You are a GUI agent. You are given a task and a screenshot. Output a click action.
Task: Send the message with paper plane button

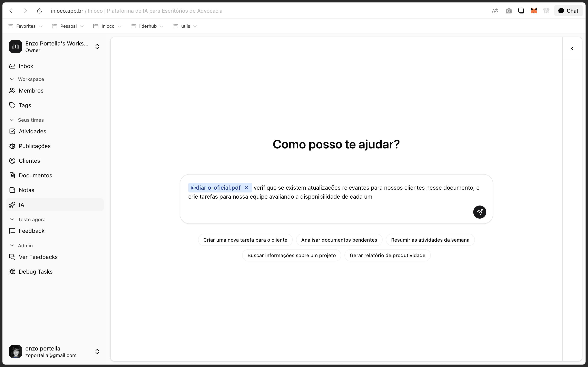tap(479, 212)
